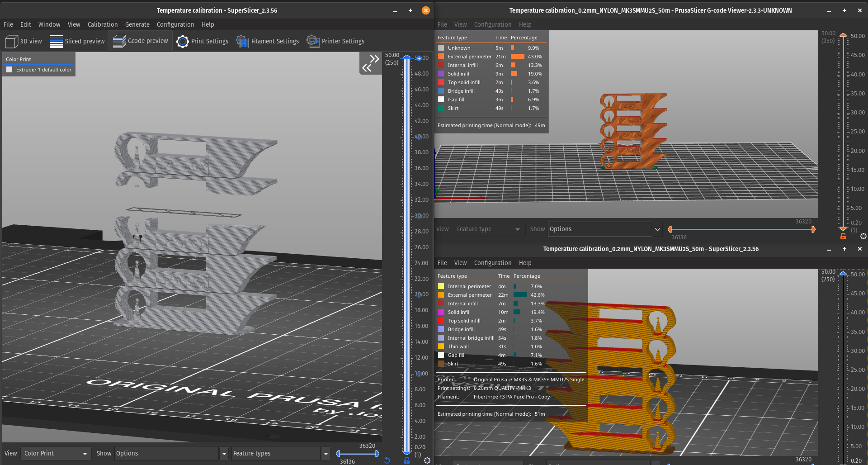Toggle External perimeter visibility in the G-code Viewer legend
This screenshot has height=465, width=868.
click(441, 57)
